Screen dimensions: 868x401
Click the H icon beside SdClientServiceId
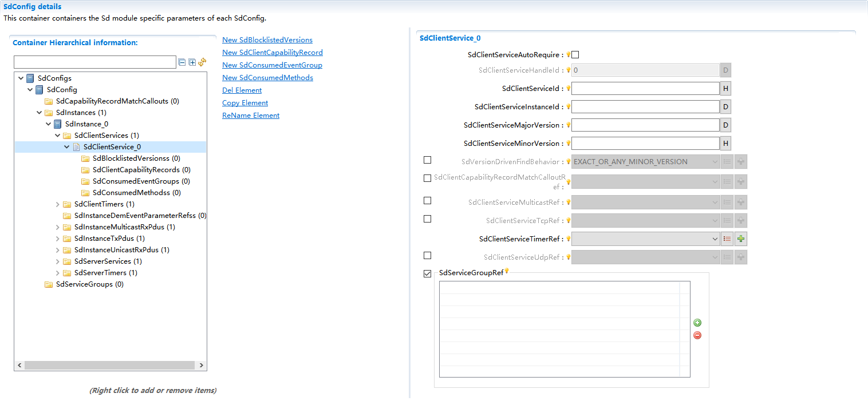pyautogui.click(x=725, y=88)
